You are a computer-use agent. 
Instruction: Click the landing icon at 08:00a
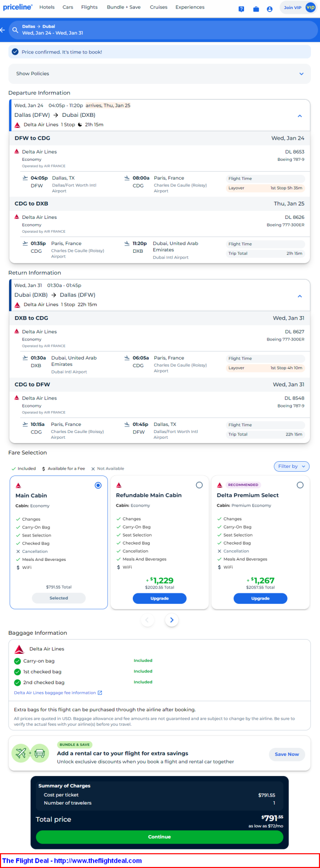click(x=127, y=178)
